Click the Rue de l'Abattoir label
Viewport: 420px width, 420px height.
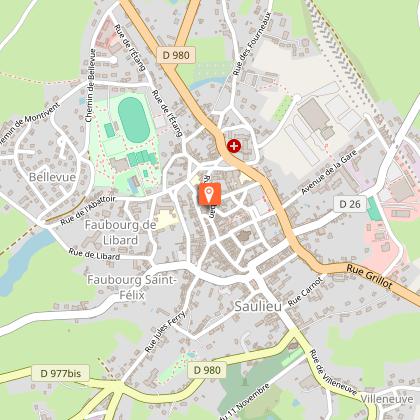[x=88, y=210]
